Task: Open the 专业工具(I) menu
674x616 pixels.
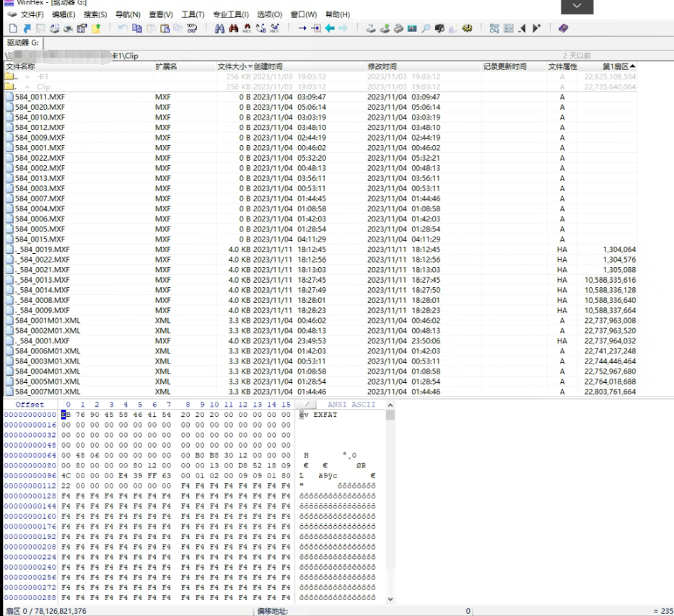Action: tap(231, 14)
